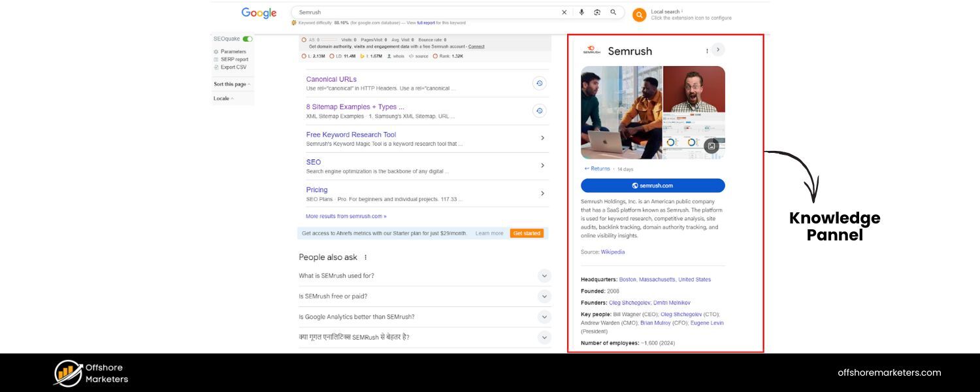Open the People also ask options menu
Image resolution: width=980 pixels, height=392 pixels.
click(365, 257)
